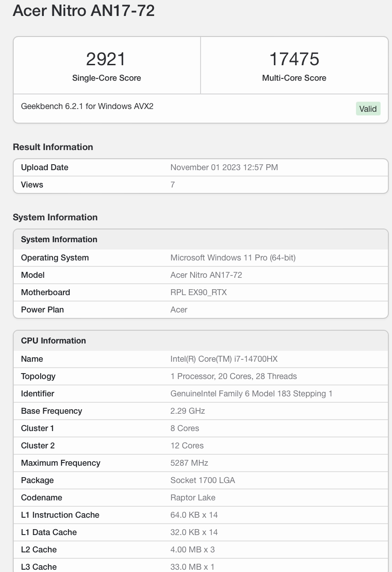Click the Geekbench 6.2.1 for Windows AVX2 text
This screenshot has height=572, width=392.
coord(87,106)
